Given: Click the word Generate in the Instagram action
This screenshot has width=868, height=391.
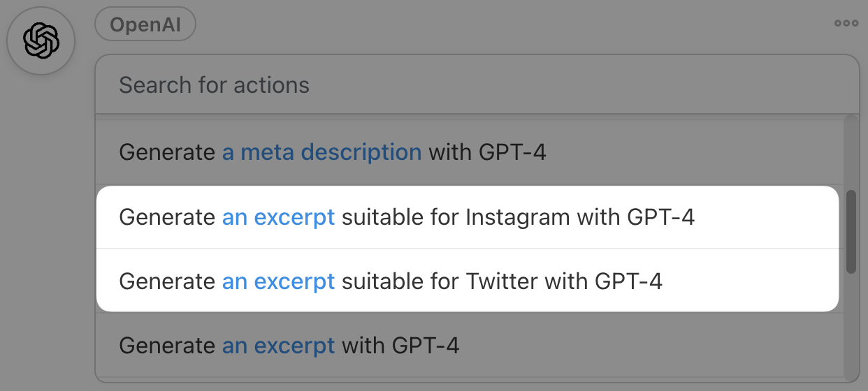Looking at the screenshot, I should 167,218.
